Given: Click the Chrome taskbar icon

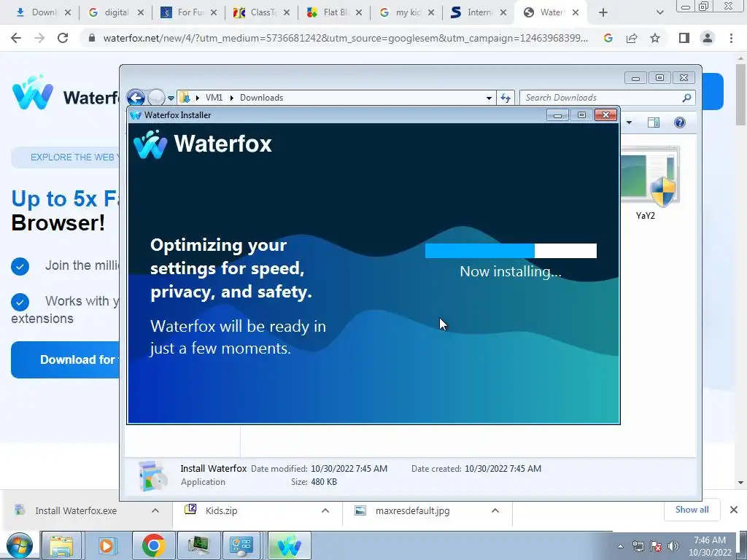Looking at the screenshot, I should pos(153,545).
